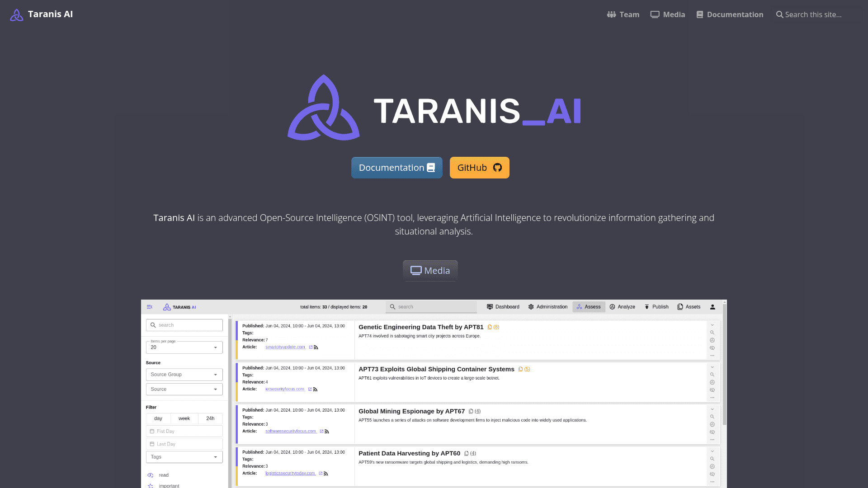
Task: Expand the APT73 Exploits story chevron
Action: pos(712,367)
